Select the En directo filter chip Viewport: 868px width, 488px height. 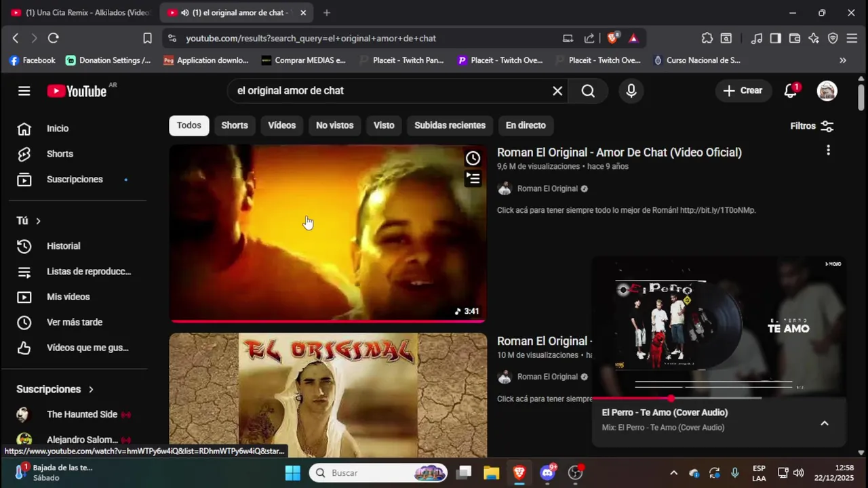click(x=526, y=125)
